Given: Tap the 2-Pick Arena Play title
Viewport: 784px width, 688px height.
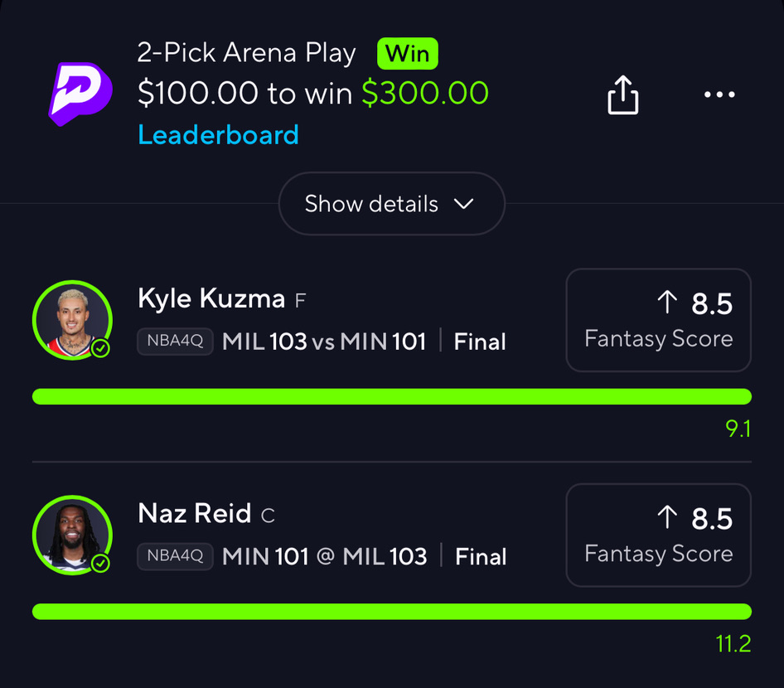Looking at the screenshot, I should click(x=247, y=54).
